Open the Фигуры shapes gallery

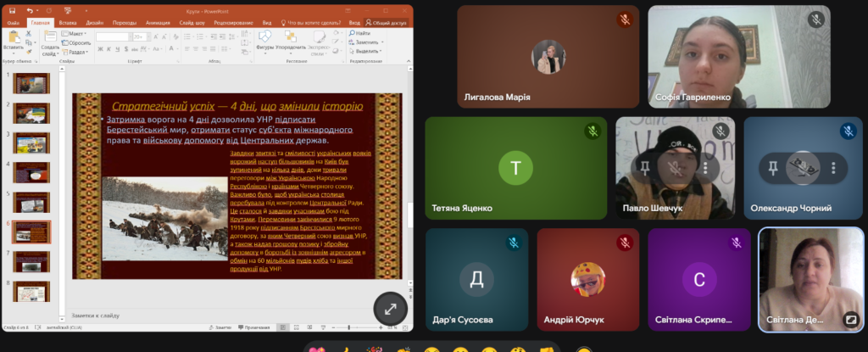(264, 42)
